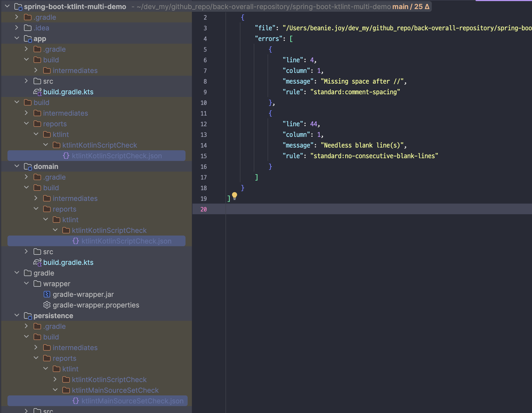This screenshot has height=413, width=532.
Task: Click the JSON icon of domain's ktlintKotlinScriptCheck.json
Action: (75, 241)
